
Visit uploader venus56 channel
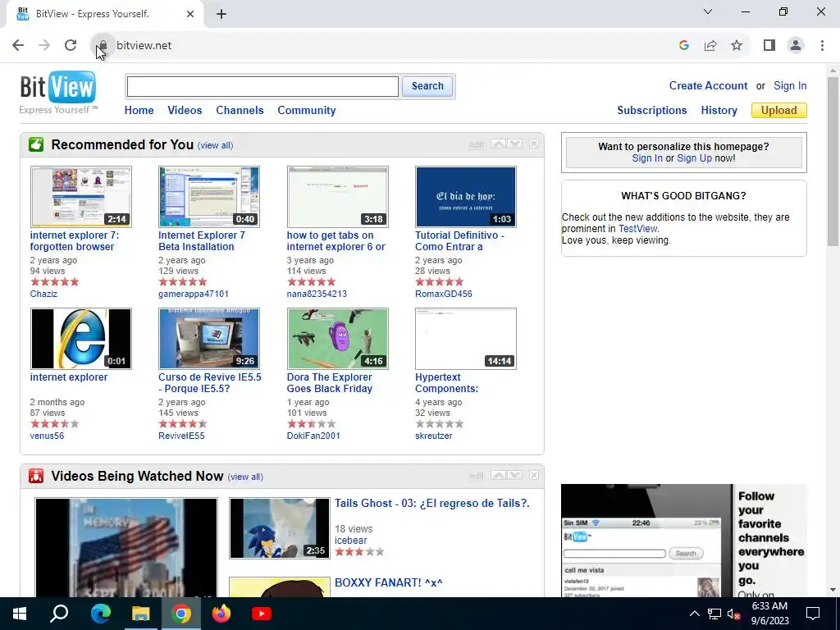coord(47,436)
